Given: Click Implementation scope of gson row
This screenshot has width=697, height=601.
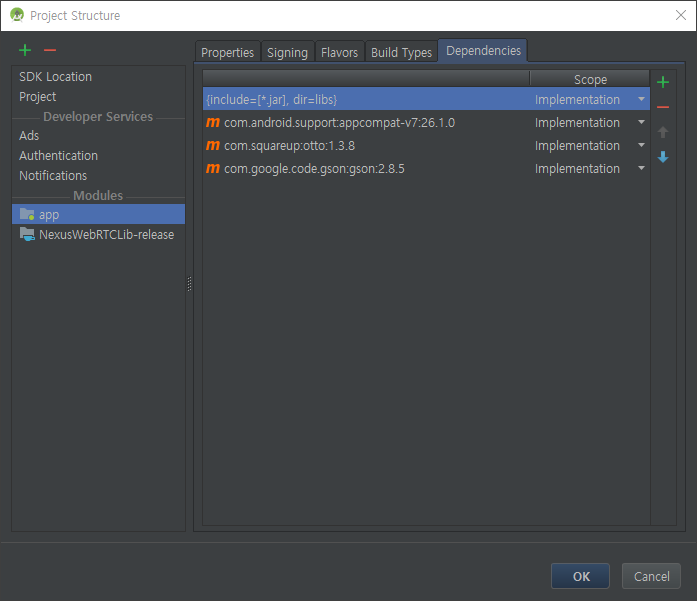Looking at the screenshot, I should click(577, 168).
